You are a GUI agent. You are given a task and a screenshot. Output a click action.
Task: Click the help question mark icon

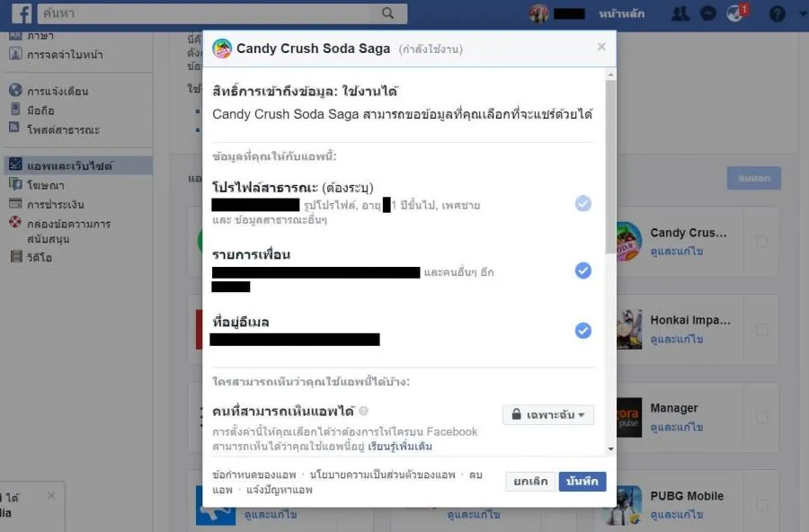777,14
